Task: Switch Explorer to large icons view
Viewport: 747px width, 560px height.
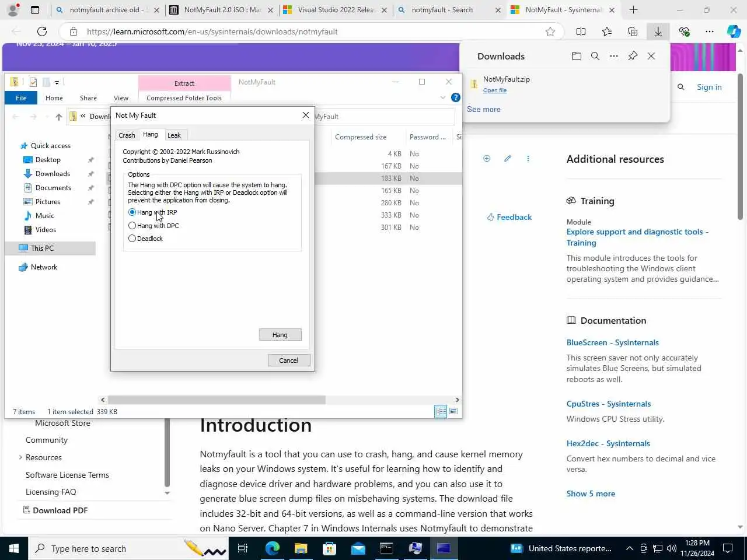Action: pyautogui.click(x=453, y=412)
